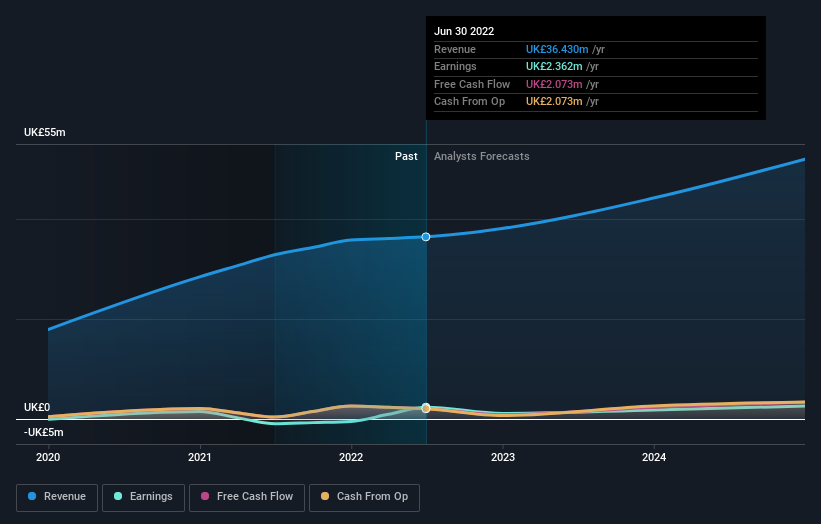Select the 2021 x-axis label
Screen dimensions: 821x524
[199, 458]
